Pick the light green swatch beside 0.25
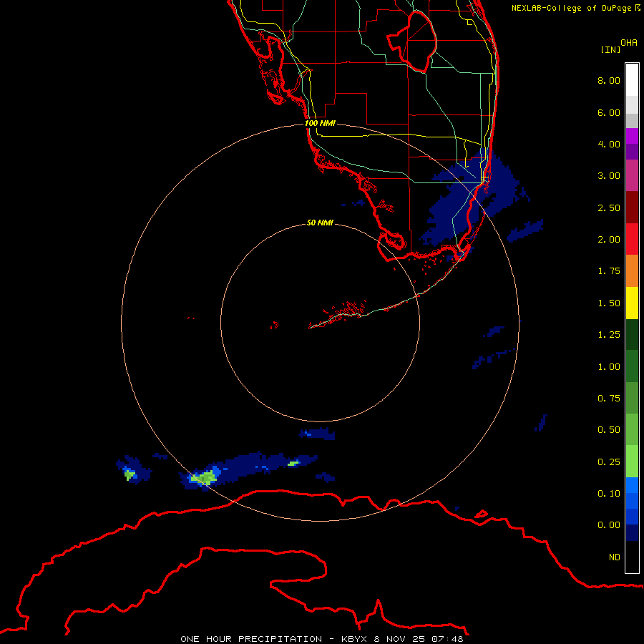This screenshot has width=644, height=644. (x=632, y=462)
